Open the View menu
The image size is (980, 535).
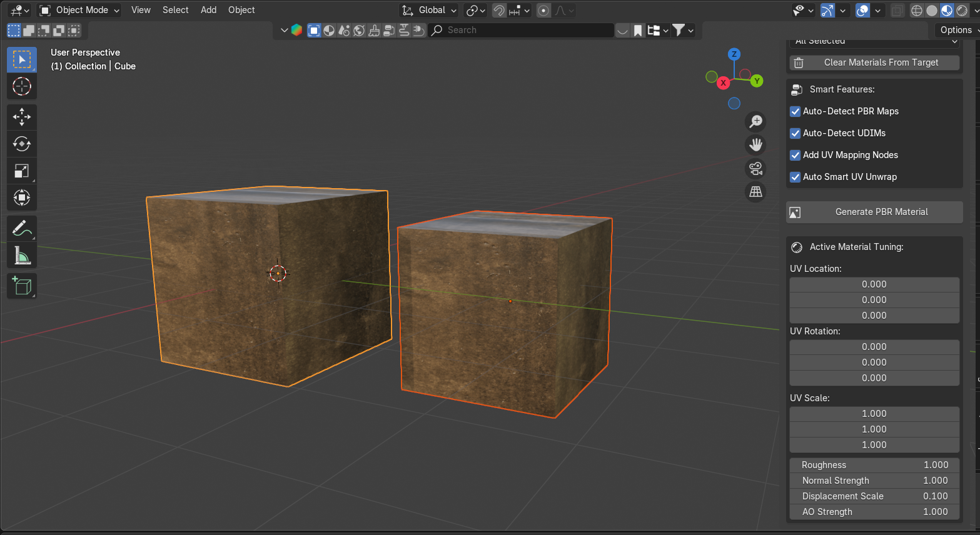(x=141, y=10)
